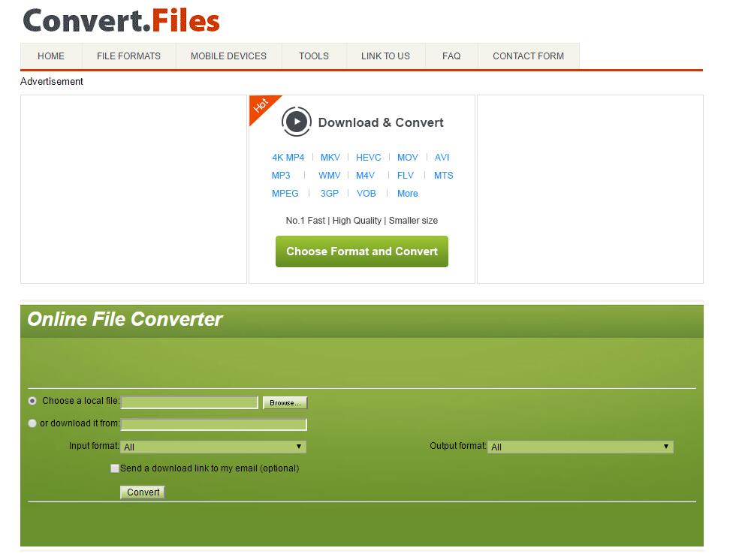This screenshot has height=560, width=745.
Task: Open the TOOLS menu item
Action: tap(314, 56)
